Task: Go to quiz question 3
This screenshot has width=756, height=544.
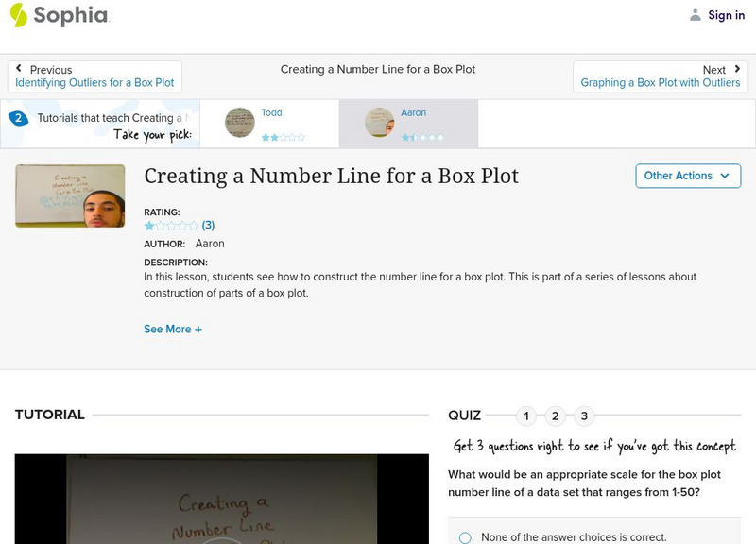Action: coord(584,416)
